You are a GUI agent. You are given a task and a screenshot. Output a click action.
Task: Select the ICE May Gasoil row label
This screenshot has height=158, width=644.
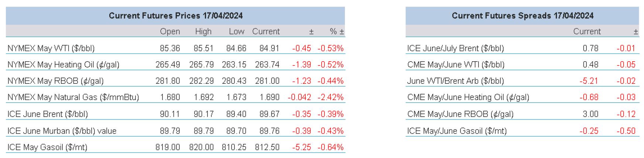click(47, 147)
